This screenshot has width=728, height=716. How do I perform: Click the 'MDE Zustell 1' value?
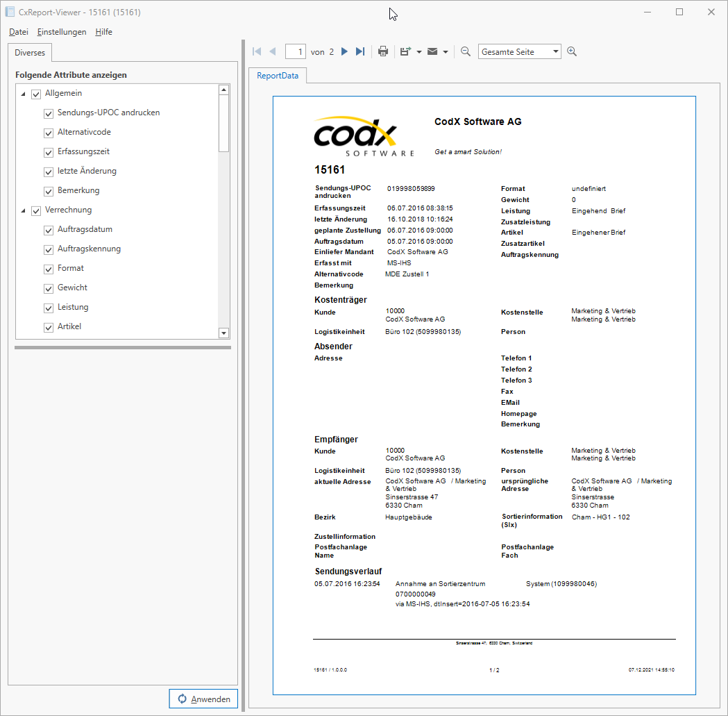click(x=407, y=274)
